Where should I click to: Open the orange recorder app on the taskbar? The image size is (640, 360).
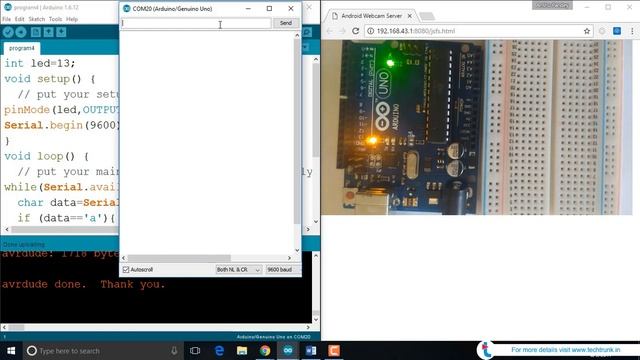click(x=334, y=351)
